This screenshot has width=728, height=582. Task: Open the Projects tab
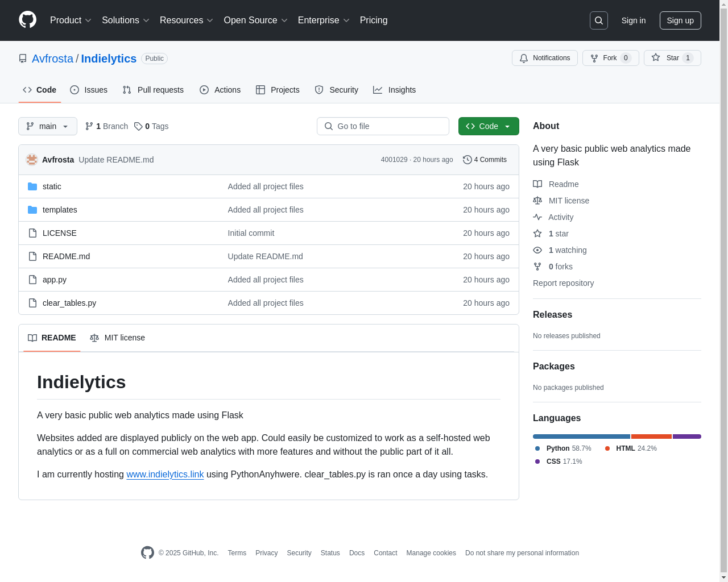(x=278, y=90)
